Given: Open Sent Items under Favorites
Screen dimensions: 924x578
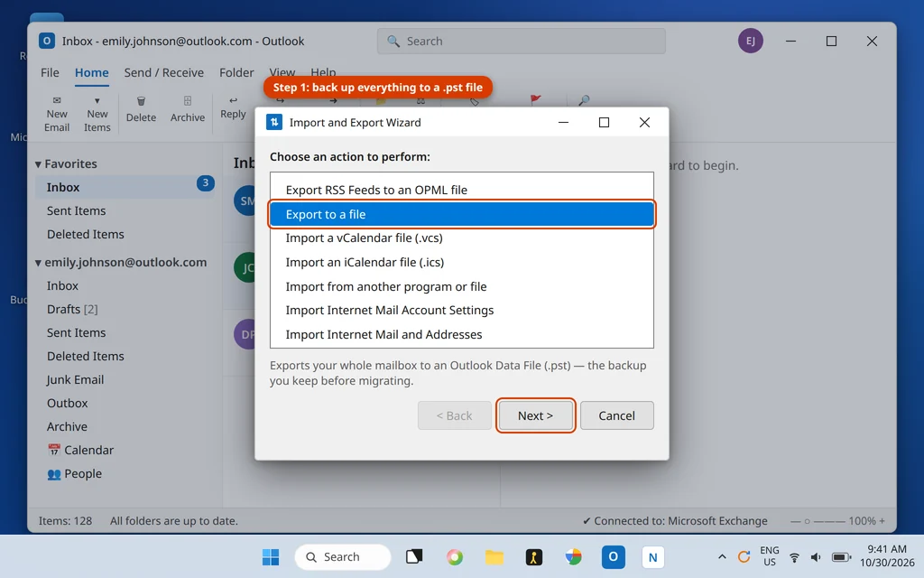Looking at the screenshot, I should (x=76, y=210).
